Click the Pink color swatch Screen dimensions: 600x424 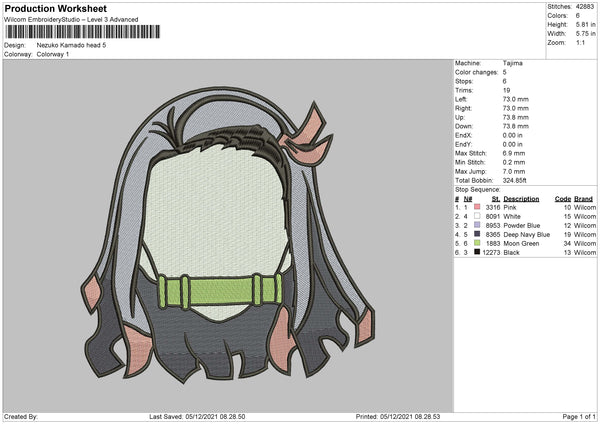477,207
